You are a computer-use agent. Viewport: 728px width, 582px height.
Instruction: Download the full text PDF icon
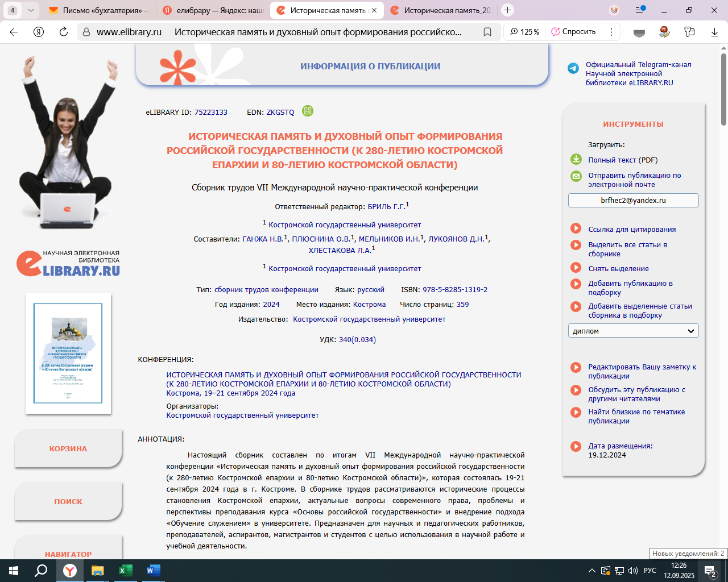coord(576,160)
